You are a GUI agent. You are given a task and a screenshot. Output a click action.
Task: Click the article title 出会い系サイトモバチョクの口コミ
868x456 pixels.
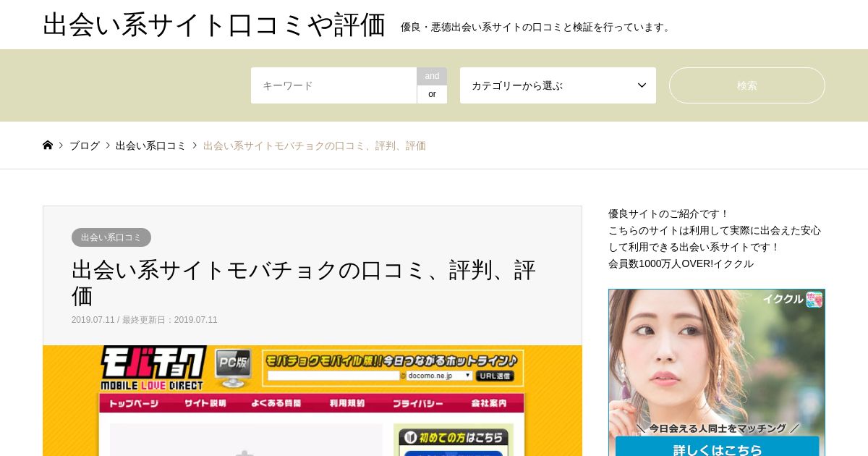point(304,282)
